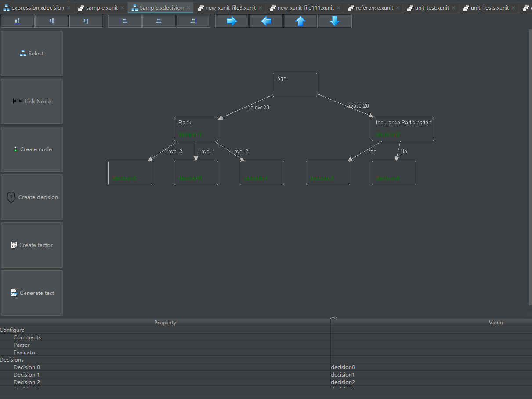Choose the Create factor tool
Viewport: 532px width, 399px height.
(x=32, y=245)
